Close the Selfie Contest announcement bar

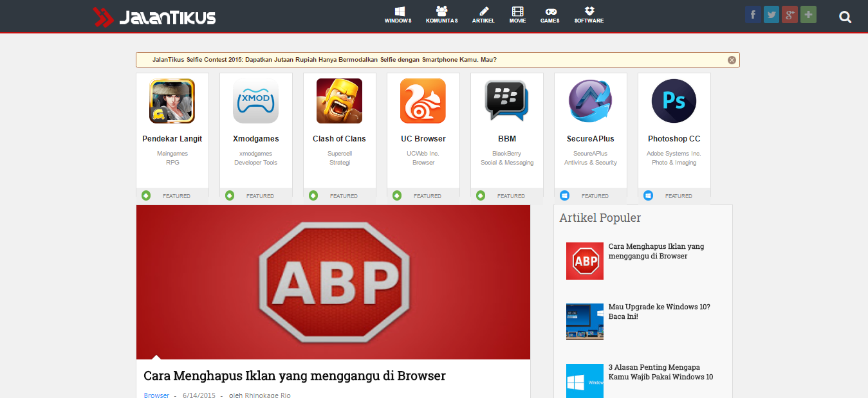coord(732,60)
